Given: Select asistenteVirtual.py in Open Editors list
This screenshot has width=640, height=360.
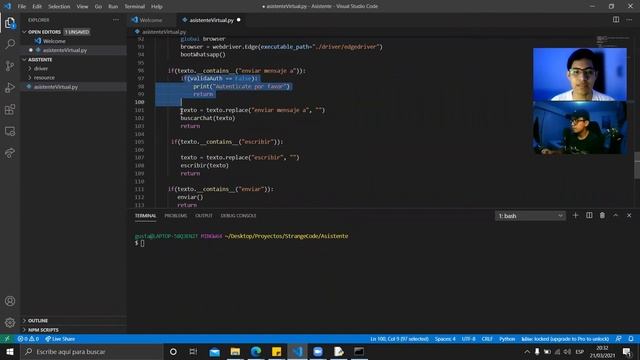Looking at the screenshot, I should 74,50.
